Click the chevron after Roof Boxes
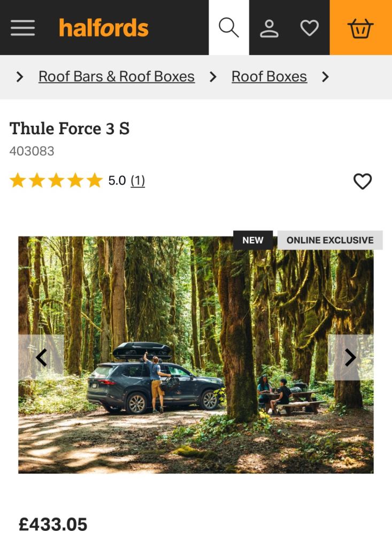This screenshot has width=392, height=548. [x=325, y=77]
